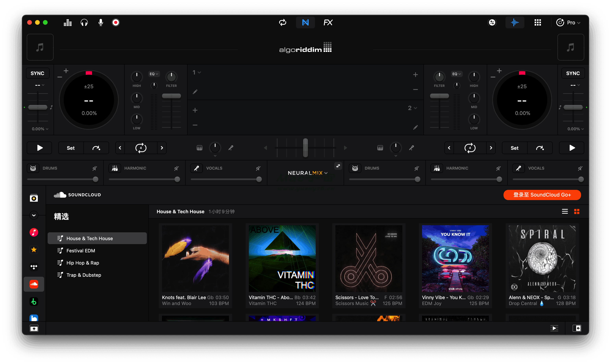Adjust the crossfader between decks
The height and width of the screenshot is (364, 611).
point(305,148)
